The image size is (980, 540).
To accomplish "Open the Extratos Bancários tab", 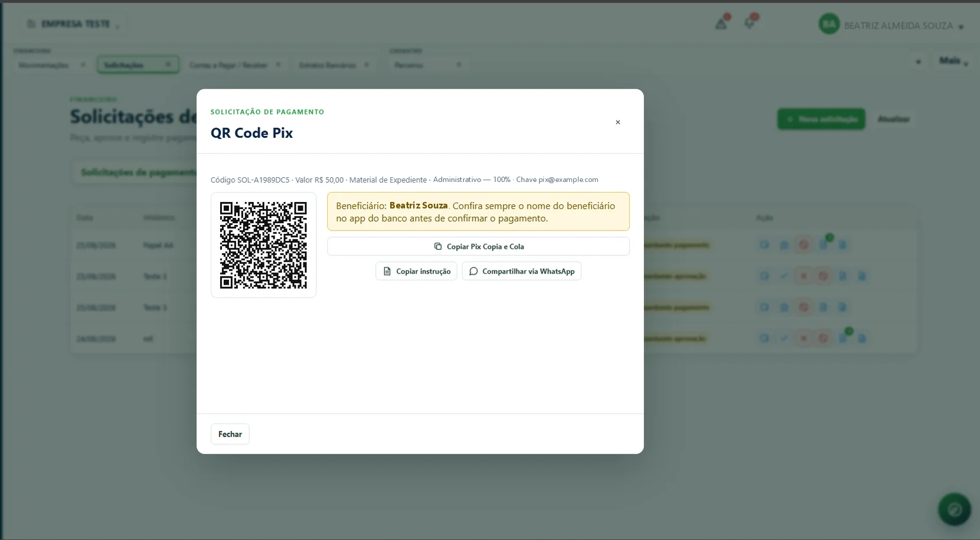I will [328, 65].
